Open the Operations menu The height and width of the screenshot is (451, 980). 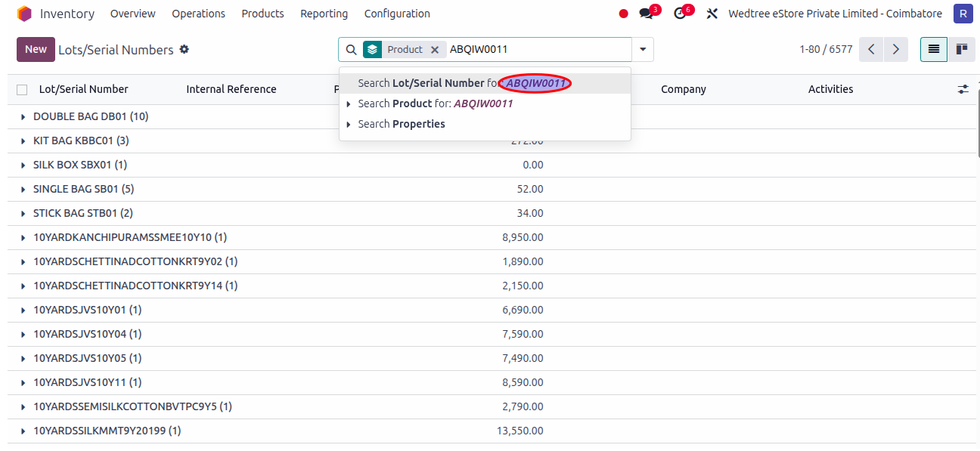tap(198, 14)
